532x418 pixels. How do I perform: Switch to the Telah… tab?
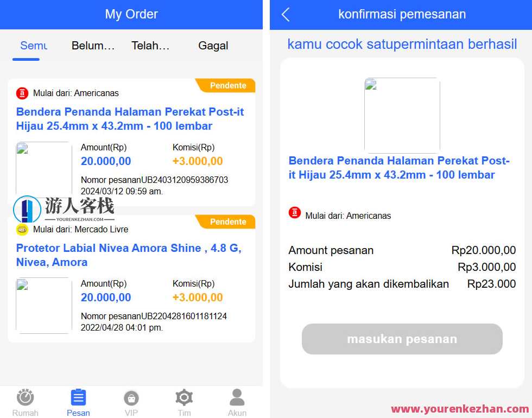(x=150, y=46)
